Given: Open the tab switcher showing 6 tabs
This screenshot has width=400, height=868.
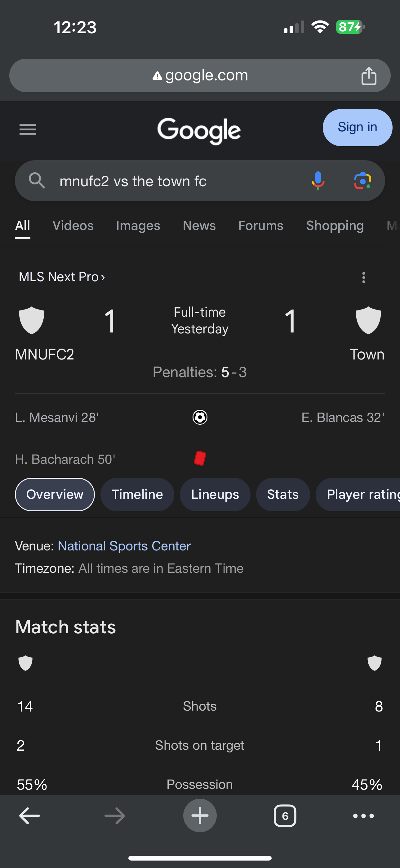Looking at the screenshot, I should click(285, 816).
